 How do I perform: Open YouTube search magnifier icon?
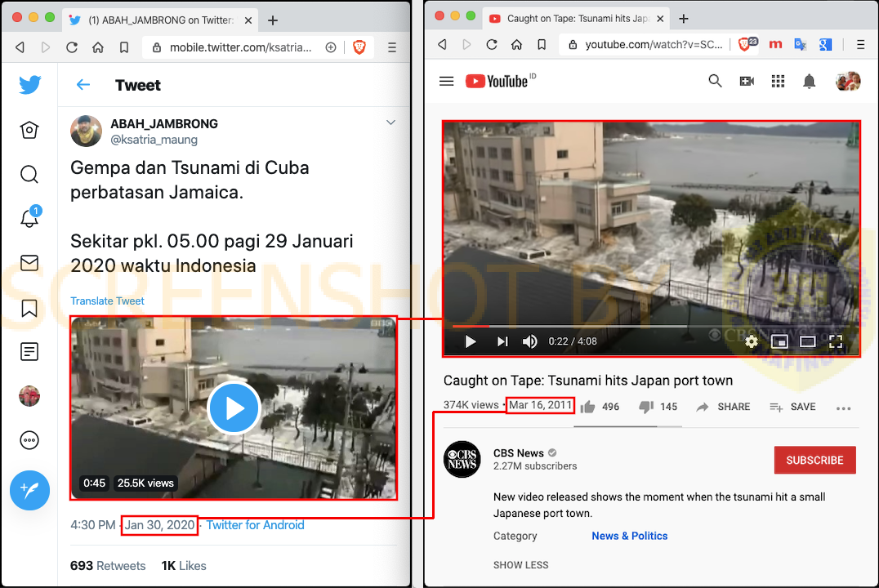pyautogui.click(x=715, y=82)
